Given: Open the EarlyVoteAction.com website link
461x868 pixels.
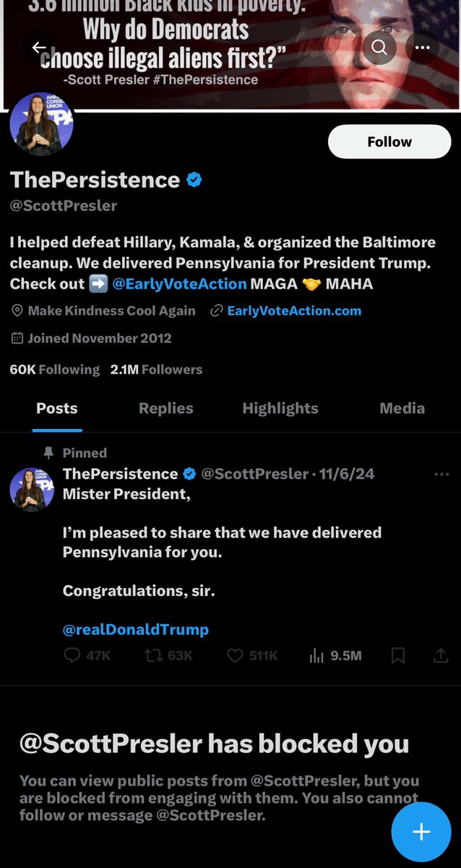Looking at the screenshot, I should tap(293, 311).
